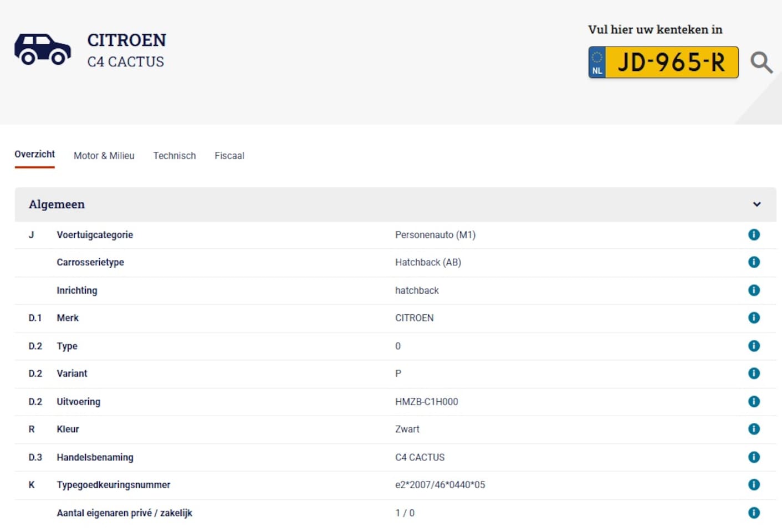Image resolution: width=782 pixels, height=532 pixels.
Task: Open info icon for Carrosserietype row
Action: 754,262
